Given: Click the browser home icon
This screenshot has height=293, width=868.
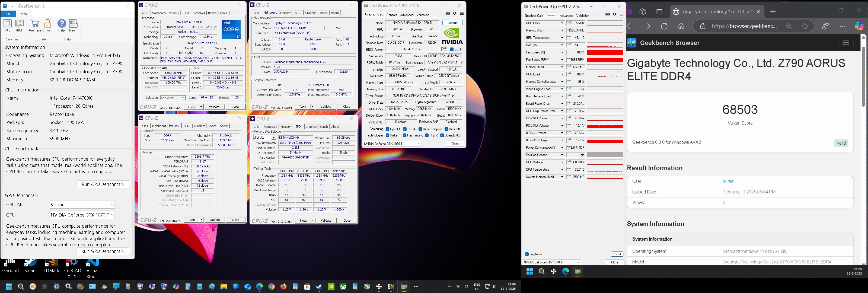Looking at the screenshot, I should (x=681, y=26).
